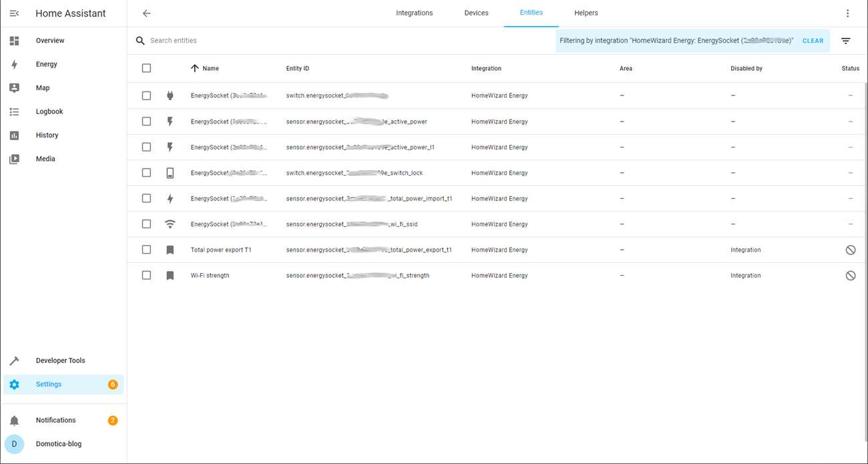This screenshot has width=868, height=464.
Task: Switch to the Helpers tab
Action: pos(586,13)
